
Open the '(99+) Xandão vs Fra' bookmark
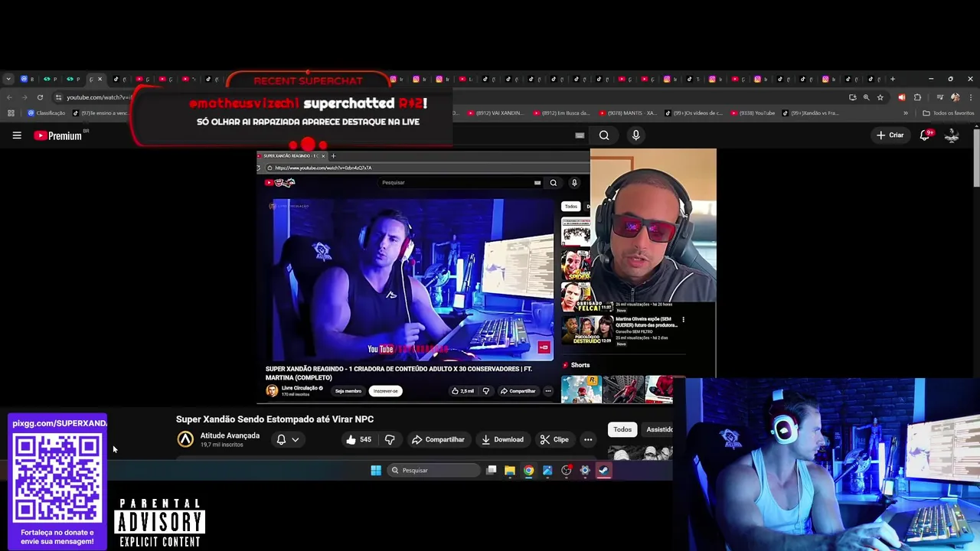[x=811, y=113]
